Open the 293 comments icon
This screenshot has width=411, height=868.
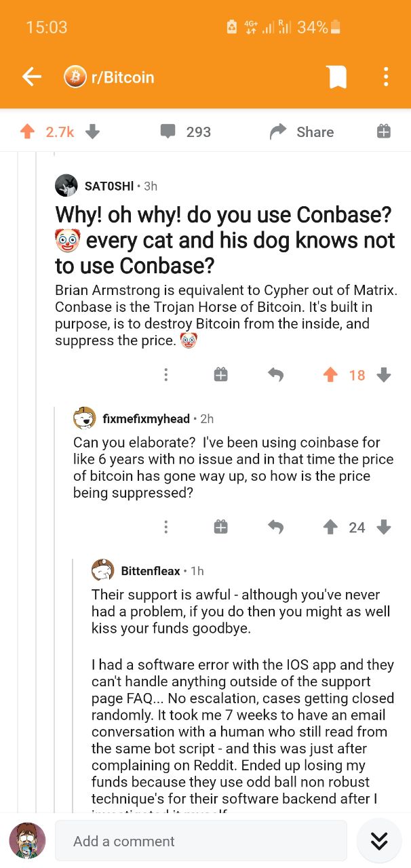pyautogui.click(x=168, y=132)
